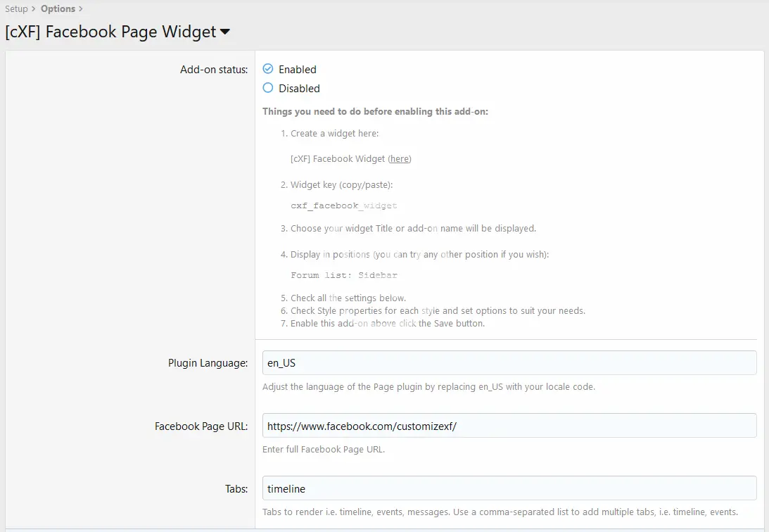769x532 pixels.
Task: Focus the Plugin Language input field
Action: pos(509,363)
